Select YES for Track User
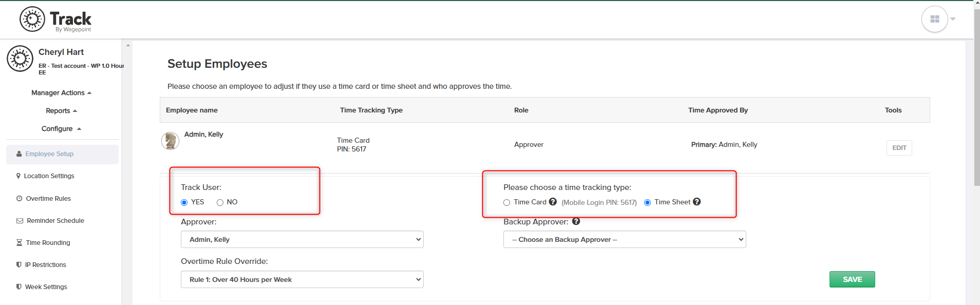 [184, 202]
